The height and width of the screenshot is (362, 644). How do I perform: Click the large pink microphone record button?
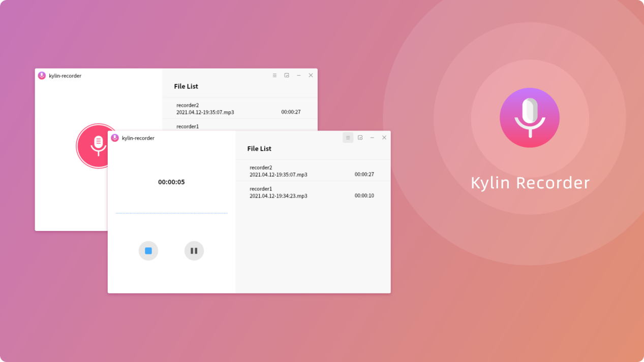tap(97, 146)
